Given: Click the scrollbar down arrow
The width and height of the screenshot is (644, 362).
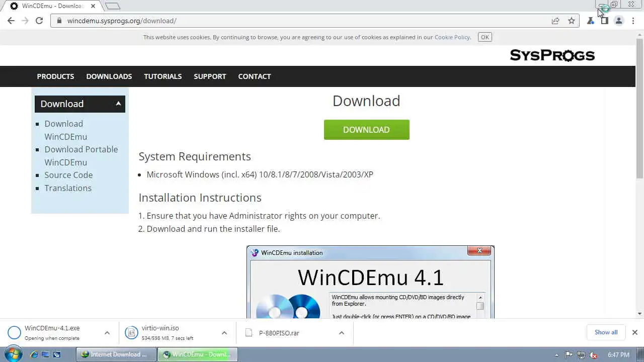Looking at the screenshot, I should [x=639, y=314].
